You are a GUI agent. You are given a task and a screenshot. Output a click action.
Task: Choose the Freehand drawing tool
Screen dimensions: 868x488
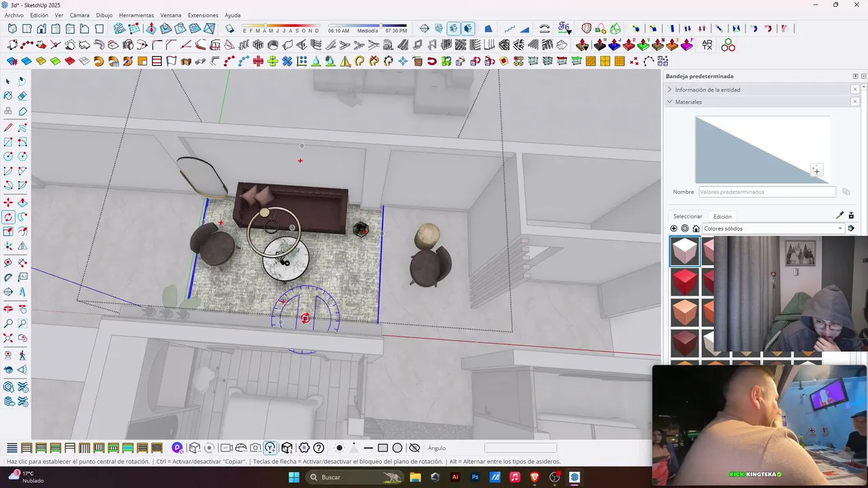click(x=22, y=127)
